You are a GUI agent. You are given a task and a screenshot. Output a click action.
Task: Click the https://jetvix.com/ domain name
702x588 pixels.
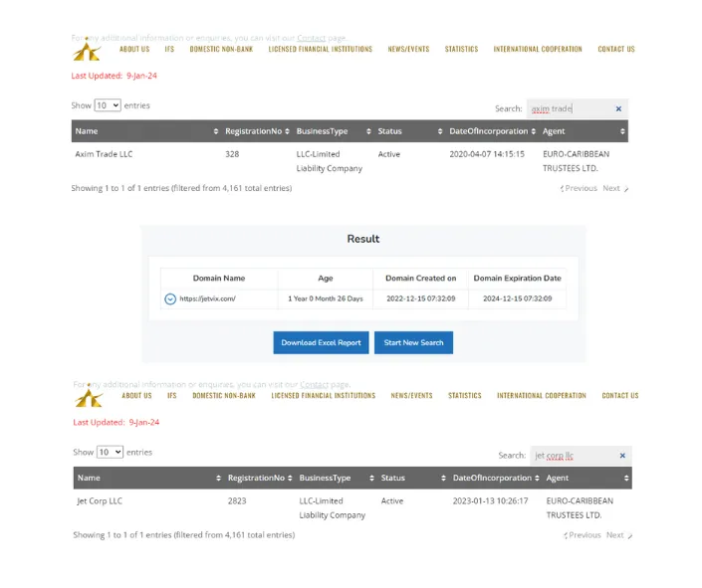coord(207,298)
